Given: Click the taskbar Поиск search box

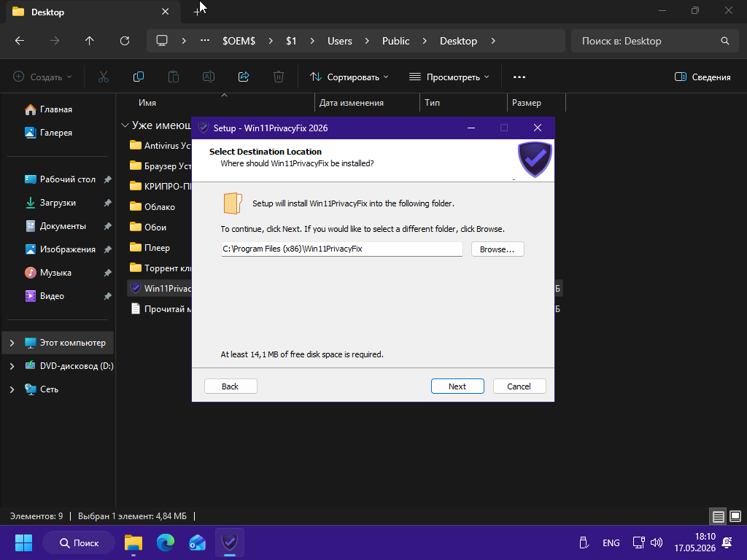Looking at the screenshot, I should click(79, 542).
